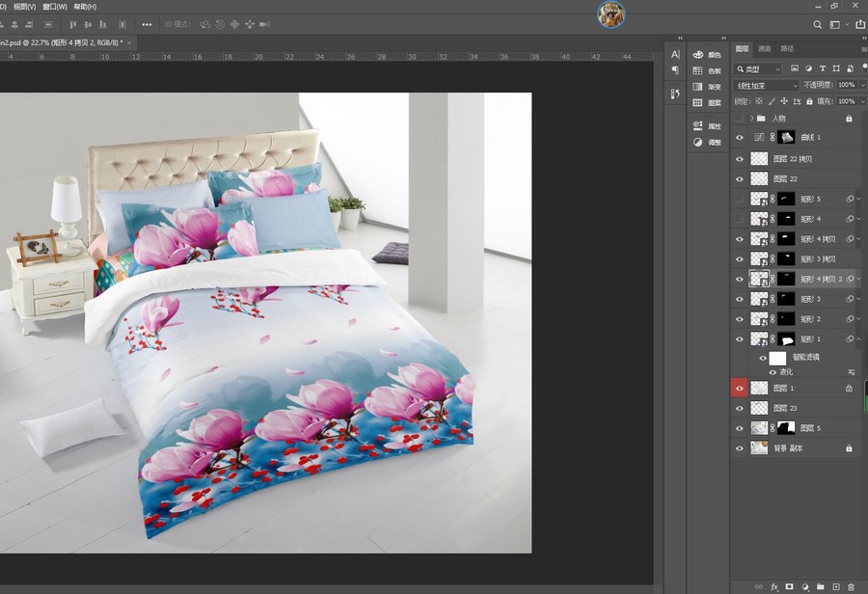Close the in2.psd document tab
The image size is (868, 594).
tap(129, 42)
